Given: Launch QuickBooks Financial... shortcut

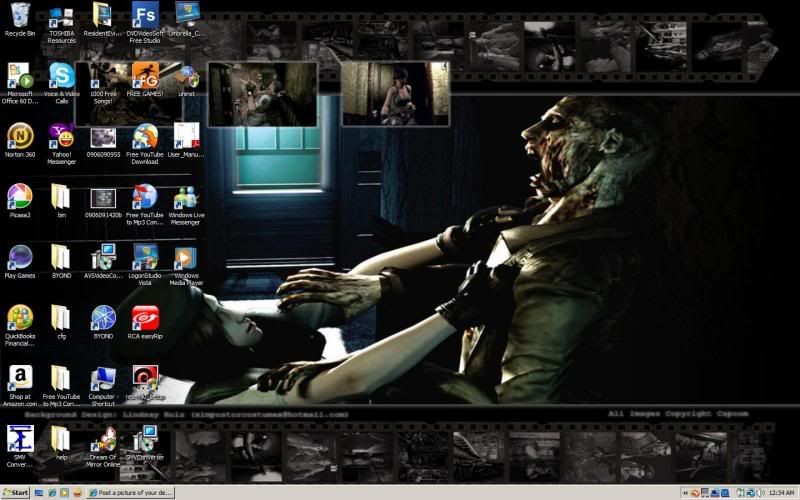Looking at the screenshot, I should click(x=20, y=326).
